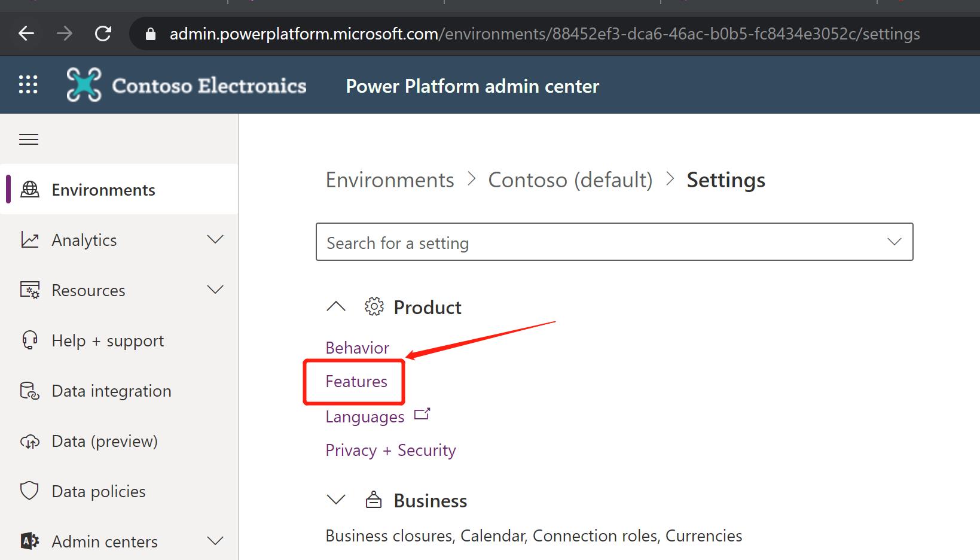Screen dimensions: 980x560
Task: Click the Business closures, Calendar summary text
Action: pyautogui.click(x=534, y=535)
